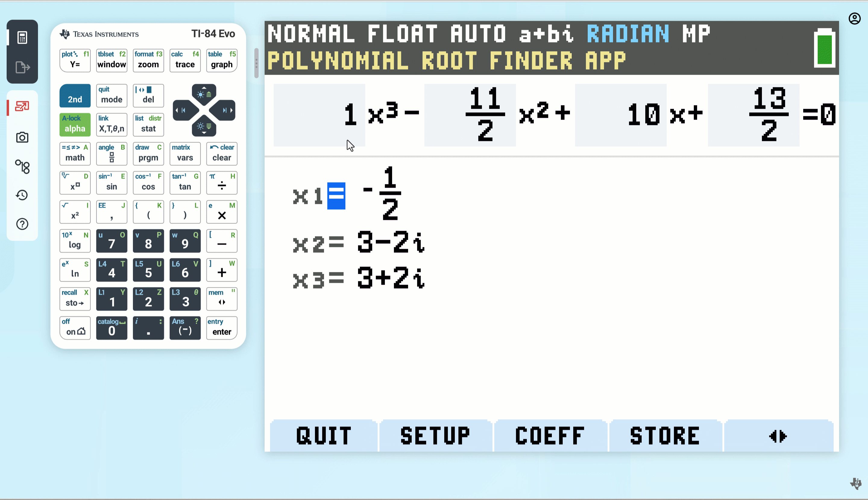Click the mem toggle arrows key
Viewport: 868px width, 500px height.
(222, 299)
